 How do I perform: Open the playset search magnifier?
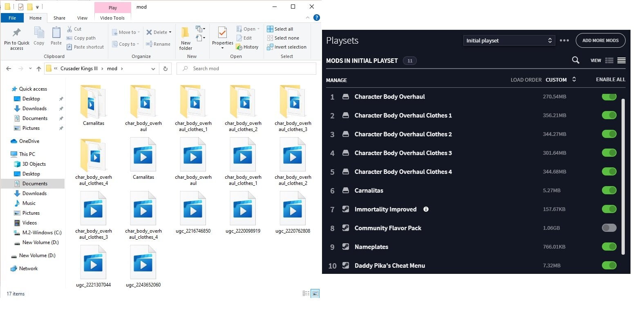point(575,60)
